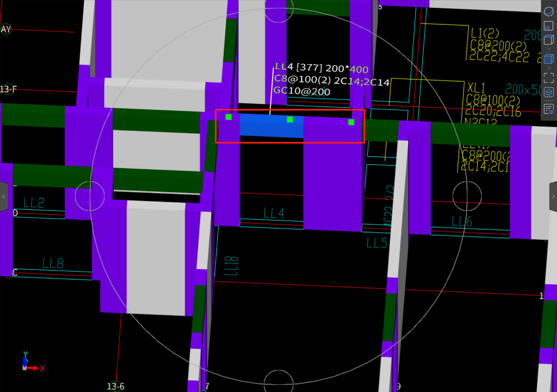Open dropdown arrow below the shaded cube
The height and width of the screenshot is (392, 557).
pyautogui.click(x=549, y=69)
